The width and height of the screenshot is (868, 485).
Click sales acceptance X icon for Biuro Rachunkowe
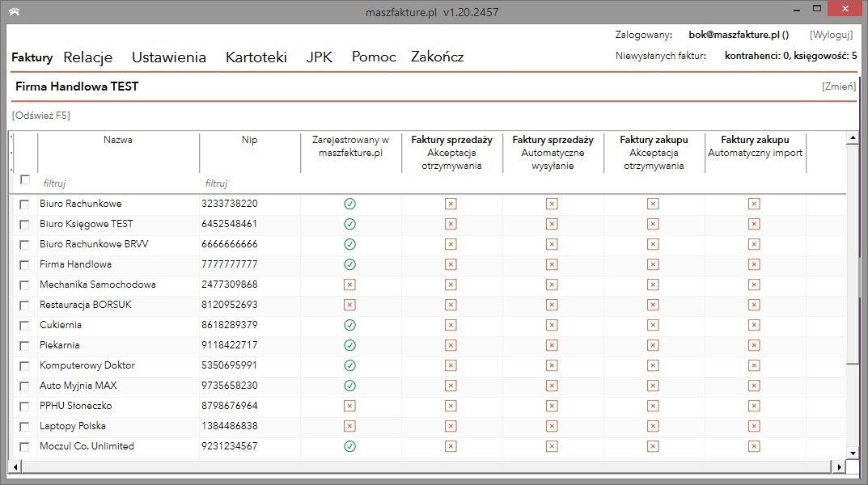[x=451, y=204]
